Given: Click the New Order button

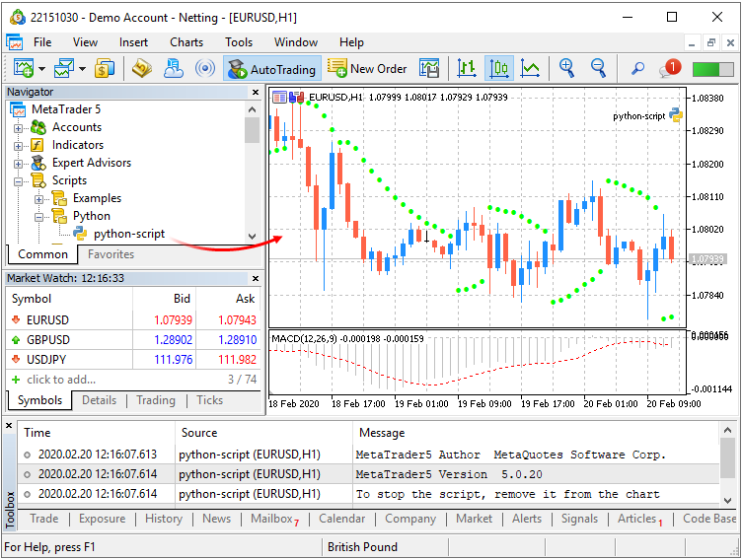Looking at the screenshot, I should 367,69.
